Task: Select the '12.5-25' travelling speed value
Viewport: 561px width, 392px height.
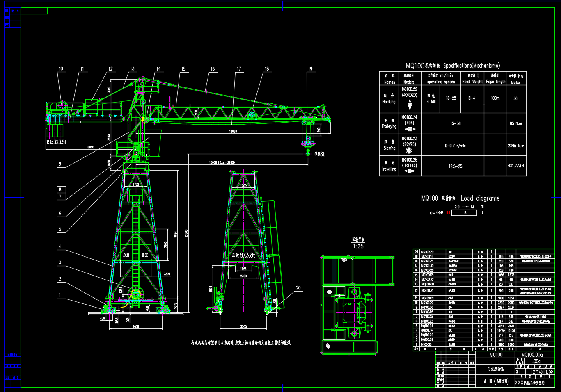Action: coord(455,166)
